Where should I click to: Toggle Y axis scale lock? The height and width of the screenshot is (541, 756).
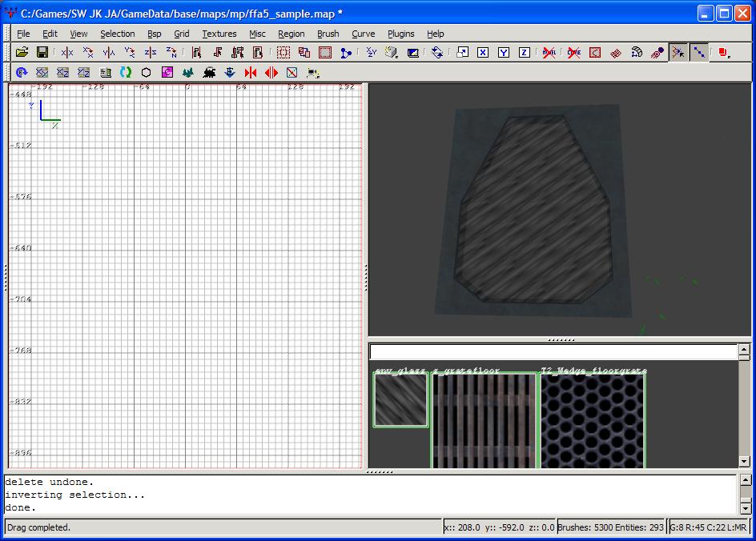(504, 52)
